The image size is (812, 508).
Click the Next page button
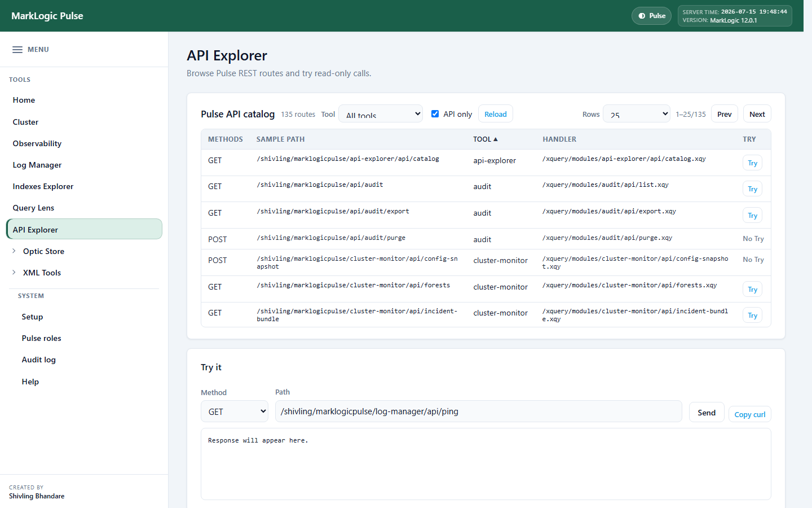[757, 113]
